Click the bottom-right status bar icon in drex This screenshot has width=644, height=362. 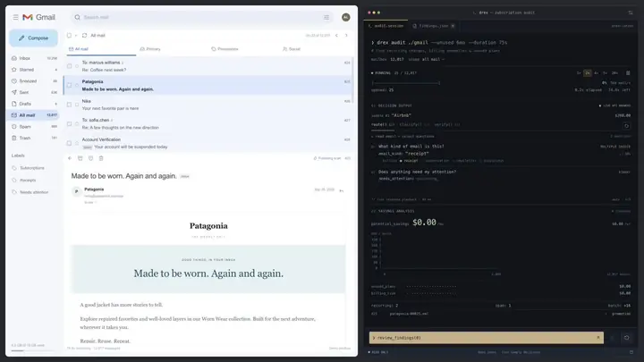tap(631, 352)
